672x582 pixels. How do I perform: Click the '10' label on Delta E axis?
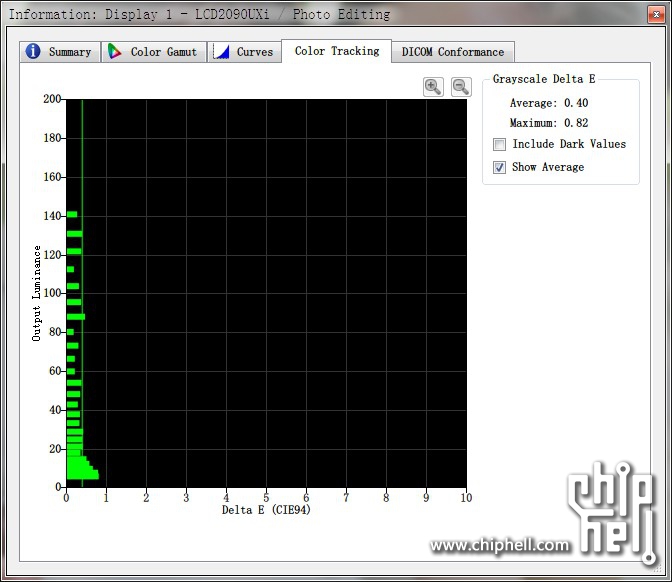click(466, 498)
